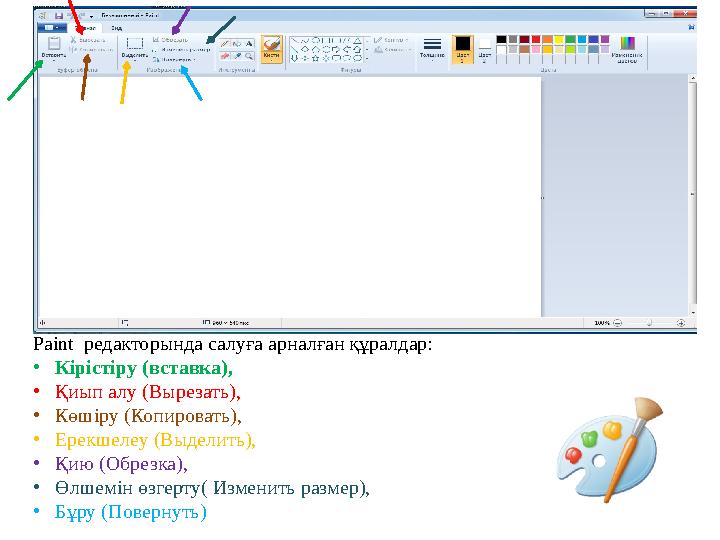Select the Цвет 1 foreground color box
Screen dimensions: 720x540
tap(462, 49)
